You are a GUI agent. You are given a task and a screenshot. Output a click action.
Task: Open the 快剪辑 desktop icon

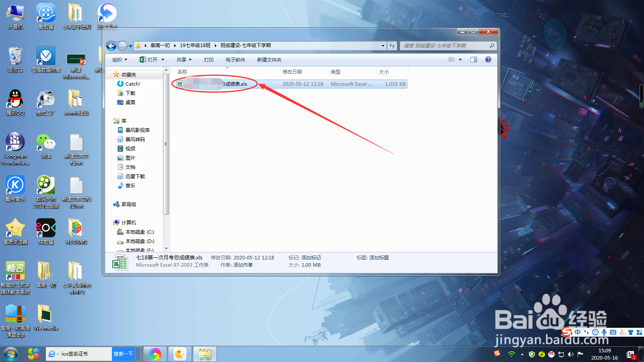46,232
